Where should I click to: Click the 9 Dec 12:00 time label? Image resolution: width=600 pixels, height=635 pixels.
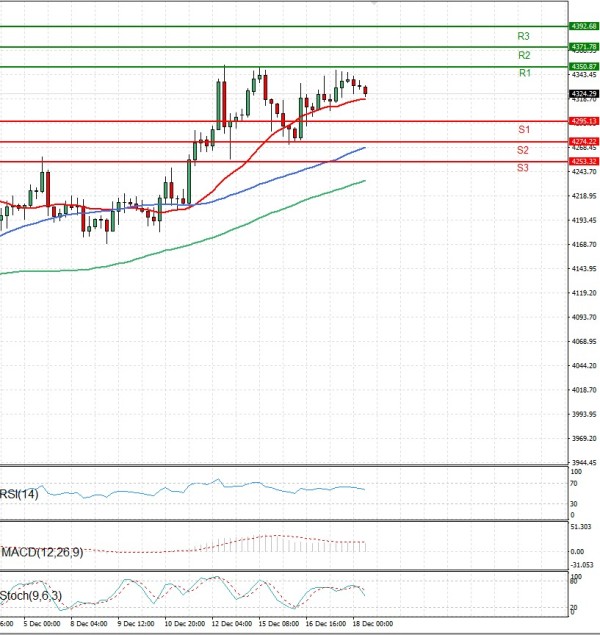pyautogui.click(x=135, y=623)
